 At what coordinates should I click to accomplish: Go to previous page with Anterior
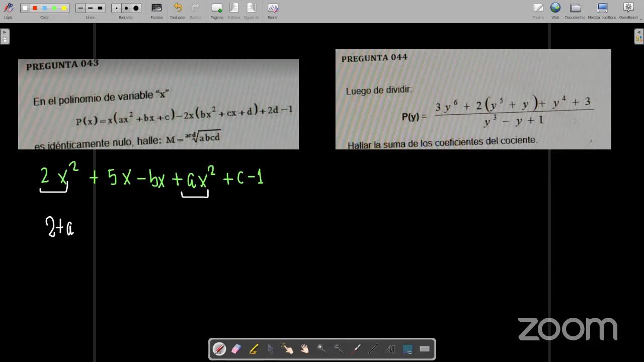click(234, 10)
